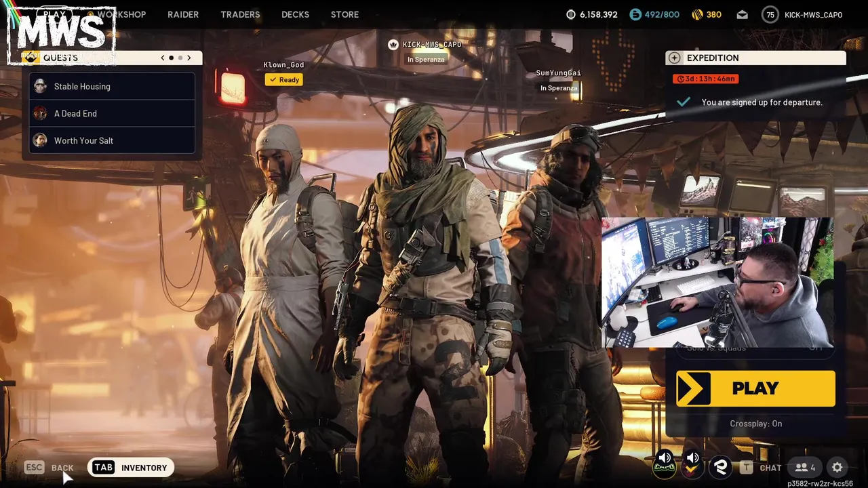Click the ESC key Back button
Screen dimensions: 868x488
click(49, 468)
